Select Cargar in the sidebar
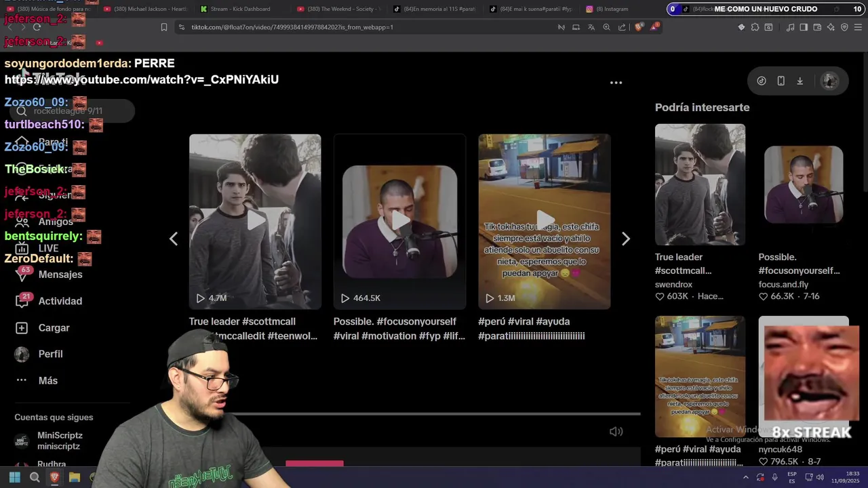This screenshot has width=868, height=488. [x=54, y=327]
